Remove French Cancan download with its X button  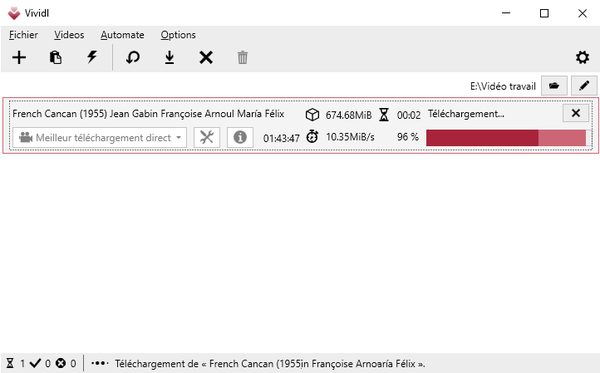pos(576,113)
